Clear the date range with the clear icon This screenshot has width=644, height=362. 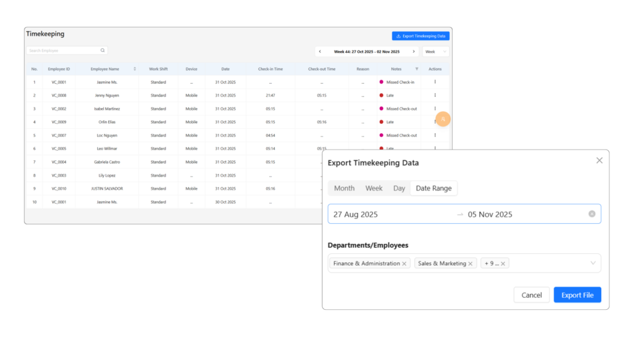coord(591,214)
